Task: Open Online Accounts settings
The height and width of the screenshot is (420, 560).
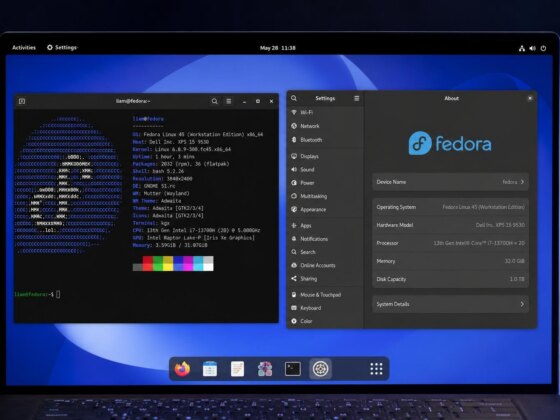Action: tap(325, 265)
